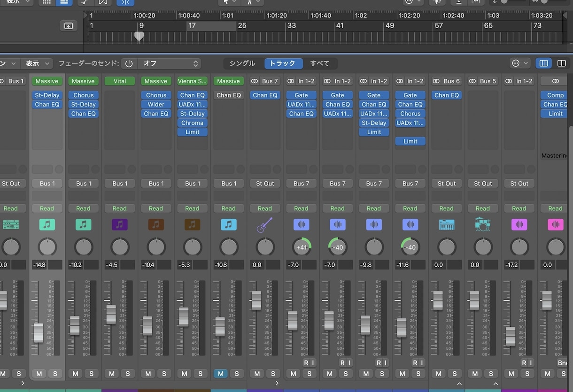Open the mixer options ellipsis dropdown
Viewport: 573px width, 392px height.
520,63
